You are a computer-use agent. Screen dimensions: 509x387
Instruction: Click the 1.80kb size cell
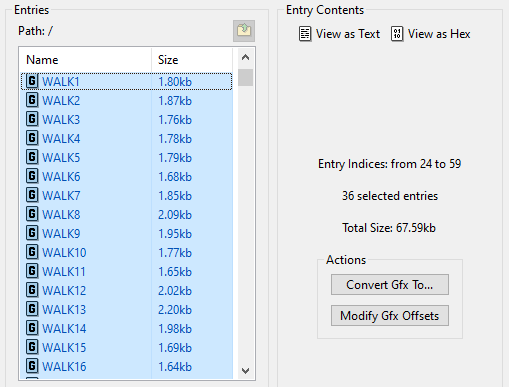(175, 82)
